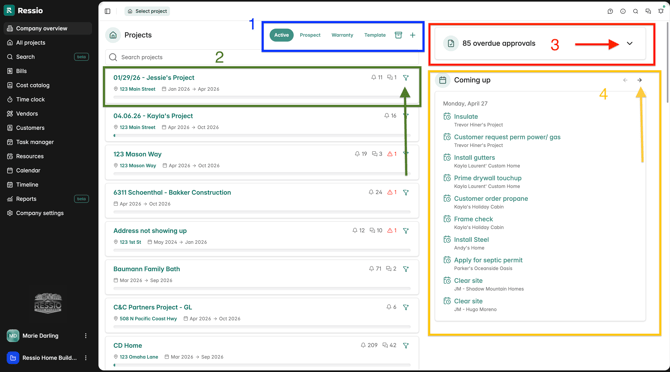Open 01/29/26 - Jessie's Project
The height and width of the screenshot is (372, 670).
click(154, 78)
